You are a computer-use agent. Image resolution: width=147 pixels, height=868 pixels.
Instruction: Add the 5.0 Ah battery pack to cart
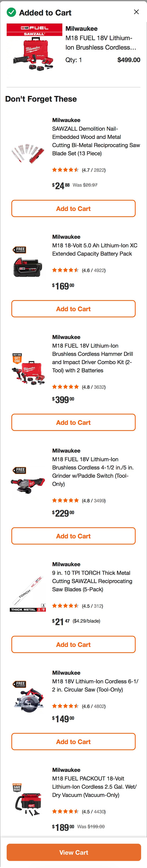(73, 309)
